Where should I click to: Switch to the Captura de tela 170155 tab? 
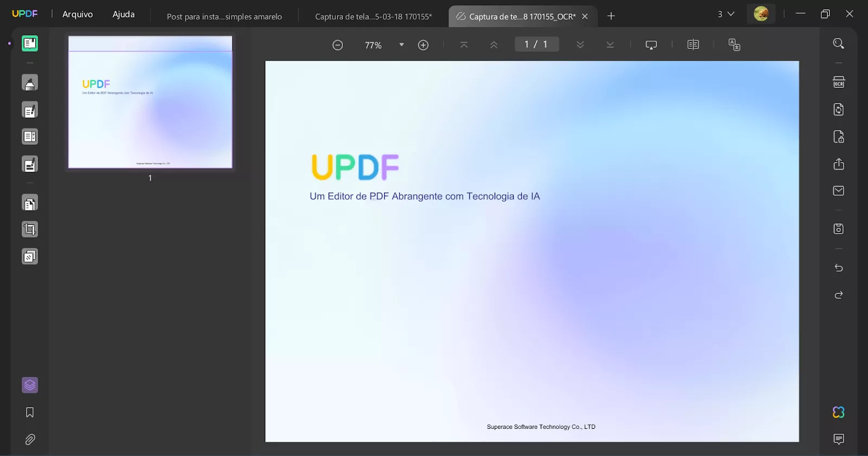373,17
